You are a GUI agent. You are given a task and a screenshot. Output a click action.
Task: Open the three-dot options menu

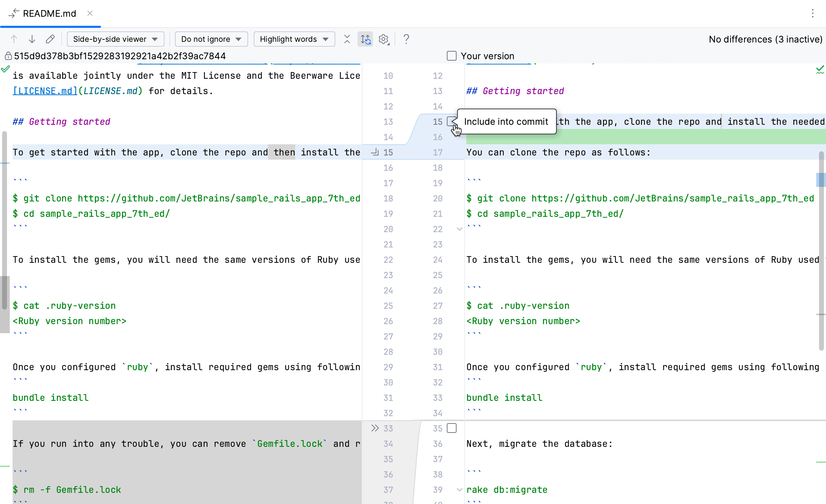(x=813, y=13)
